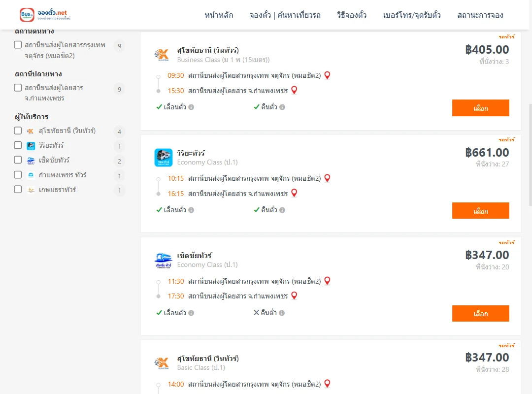The width and height of the screenshot is (532, 394).
Task: Click the Basic Class (ป.1) label
Action: tap(201, 367)
